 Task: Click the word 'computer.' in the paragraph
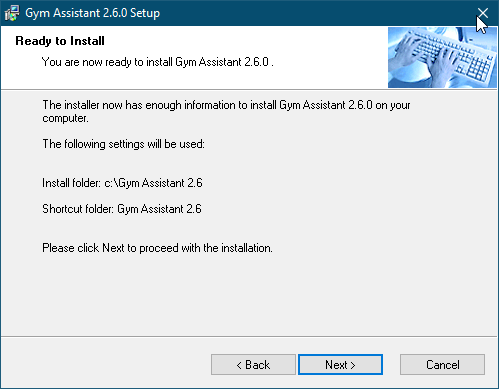click(x=65, y=118)
